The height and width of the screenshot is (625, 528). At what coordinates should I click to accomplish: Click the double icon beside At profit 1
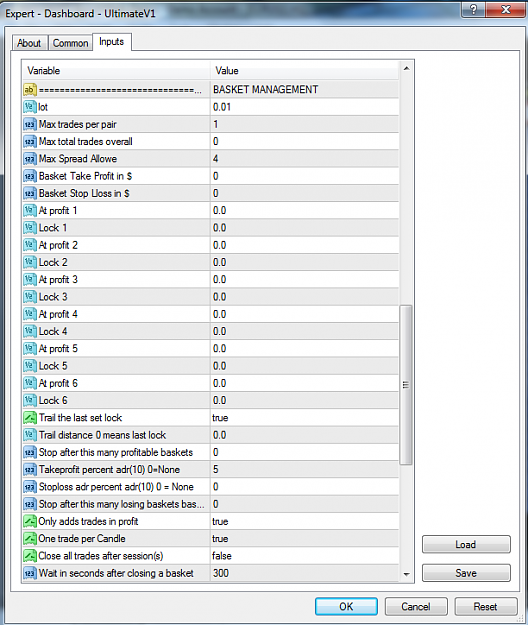click(x=30, y=210)
